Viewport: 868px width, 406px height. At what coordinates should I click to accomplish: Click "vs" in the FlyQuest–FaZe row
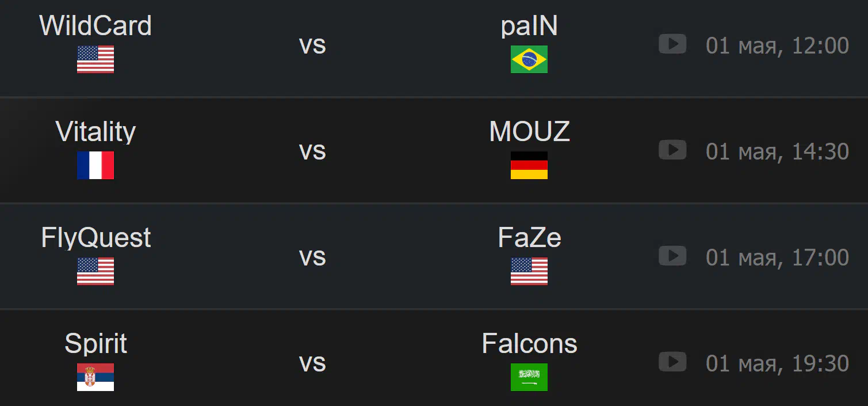click(x=312, y=257)
